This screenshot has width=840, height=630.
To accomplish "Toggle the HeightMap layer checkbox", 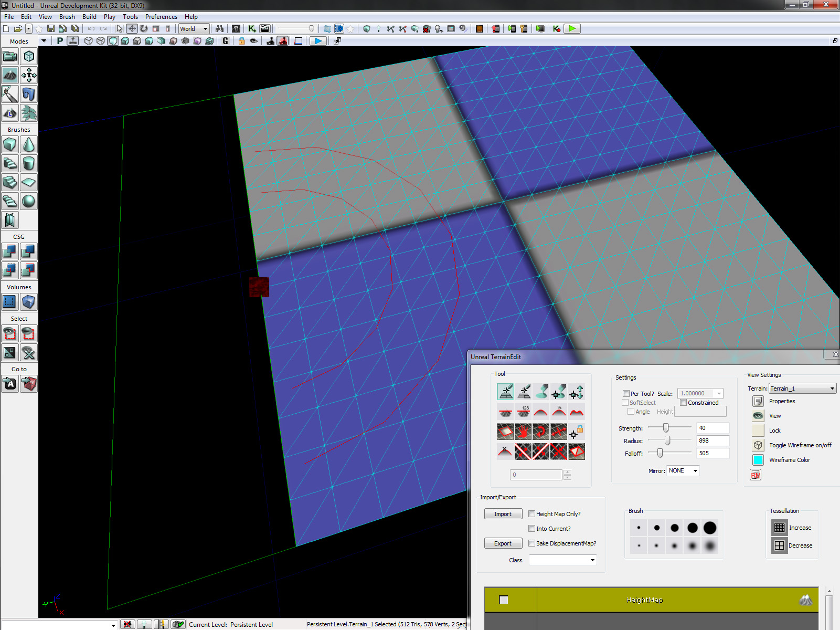I will tap(504, 600).
